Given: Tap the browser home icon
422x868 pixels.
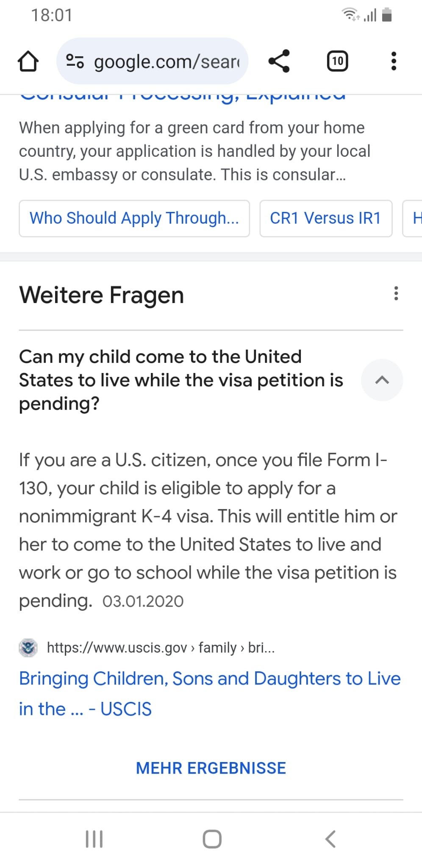Looking at the screenshot, I should click(28, 61).
